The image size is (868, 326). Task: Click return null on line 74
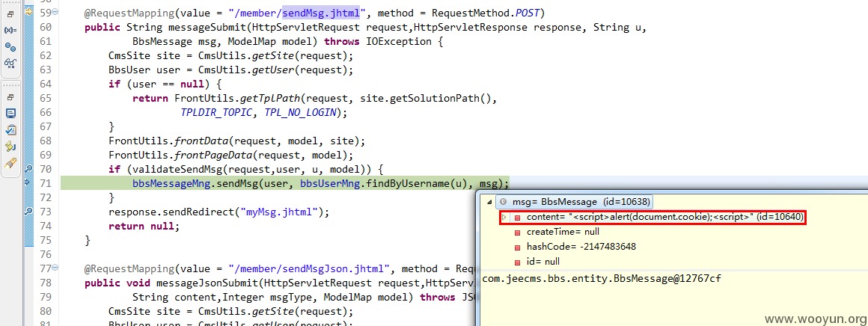click(x=141, y=227)
